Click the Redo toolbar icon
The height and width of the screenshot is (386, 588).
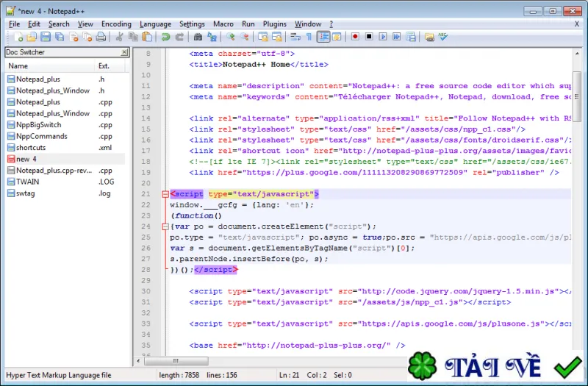click(x=179, y=37)
